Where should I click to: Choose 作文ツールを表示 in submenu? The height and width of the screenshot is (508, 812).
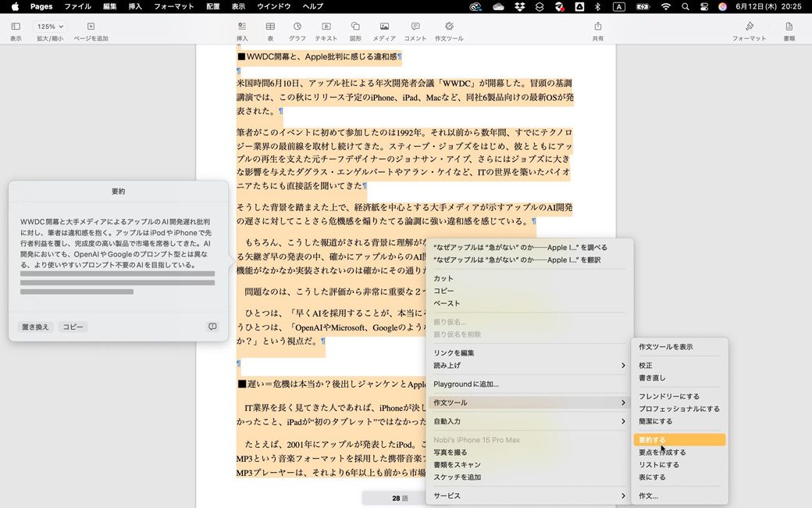tap(679, 347)
